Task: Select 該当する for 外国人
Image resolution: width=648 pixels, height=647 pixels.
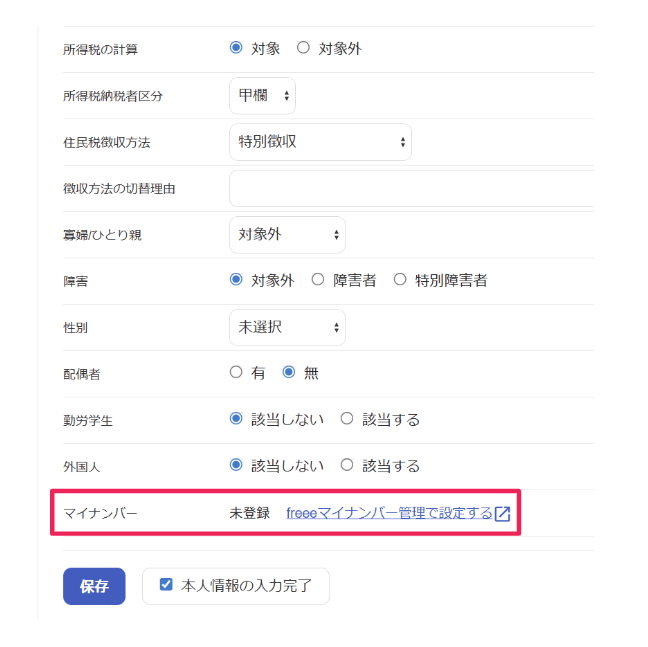Action: click(347, 465)
